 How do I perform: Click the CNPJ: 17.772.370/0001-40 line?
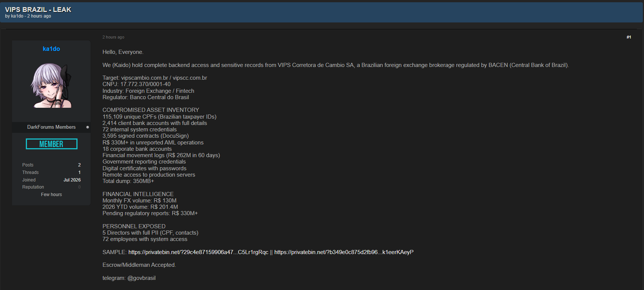(x=137, y=84)
